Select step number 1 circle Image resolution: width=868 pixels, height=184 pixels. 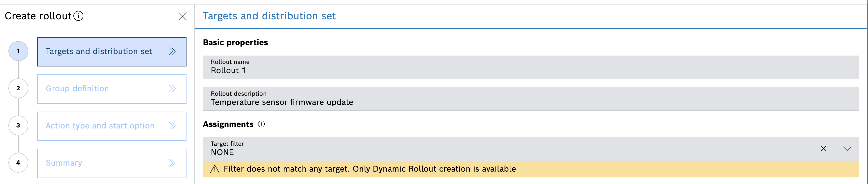(x=18, y=51)
